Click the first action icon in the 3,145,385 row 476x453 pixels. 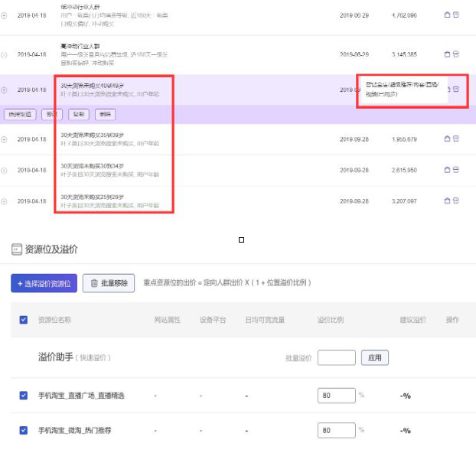[x=447, y=54]
